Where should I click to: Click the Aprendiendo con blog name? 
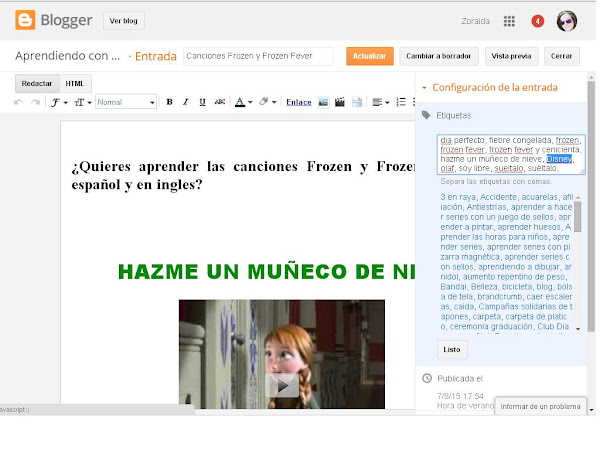click(x=67, y=56)
